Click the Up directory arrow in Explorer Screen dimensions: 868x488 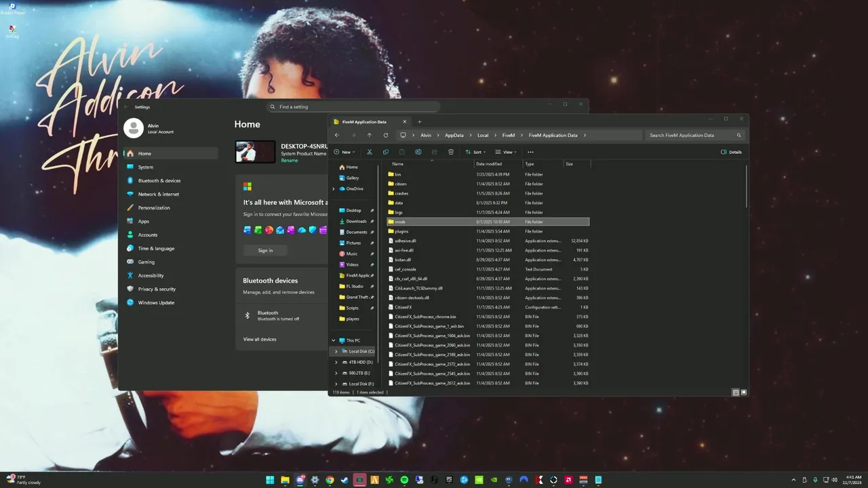[x=370, y=135]
